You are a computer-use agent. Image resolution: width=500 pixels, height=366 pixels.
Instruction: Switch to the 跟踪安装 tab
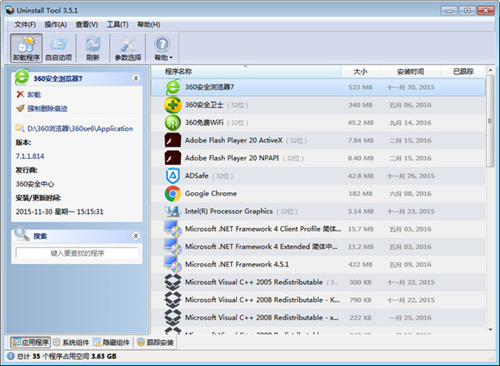coord(155,342)
